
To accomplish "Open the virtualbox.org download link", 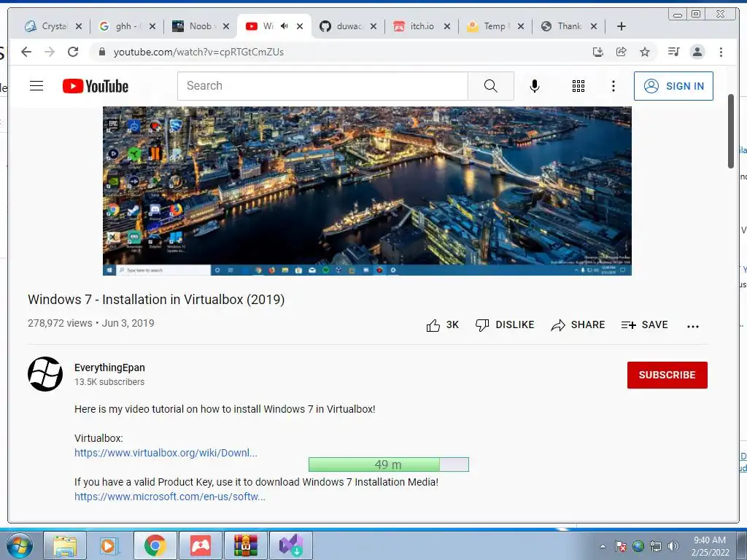I will coord(166,453).
